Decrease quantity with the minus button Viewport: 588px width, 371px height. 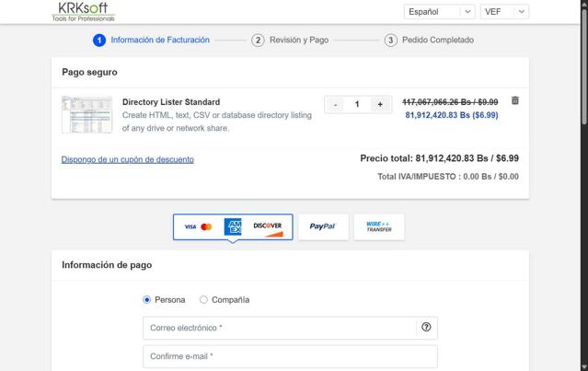click(x=335, y=105)
